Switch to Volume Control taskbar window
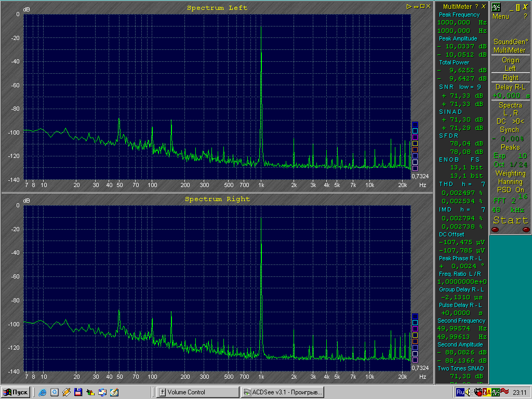Screen dimensions: 532x399 (x=197, y=392)
